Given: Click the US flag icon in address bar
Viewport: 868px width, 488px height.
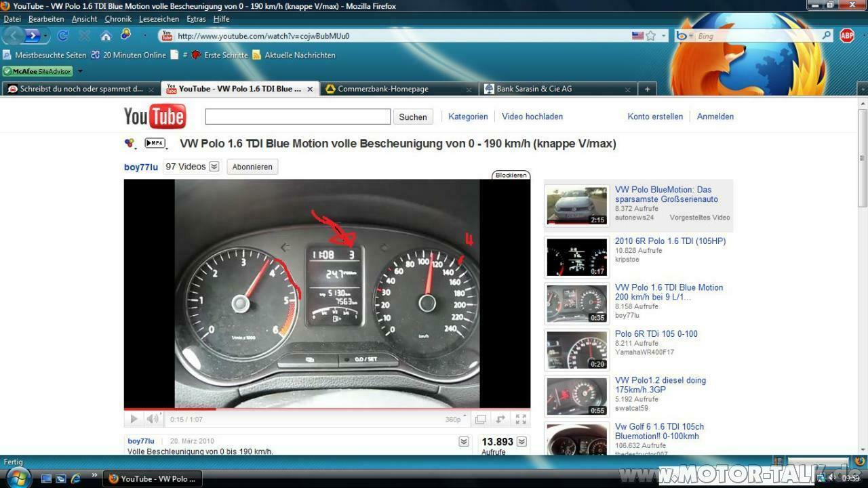Looking at the screenshot, I should 637,35.
